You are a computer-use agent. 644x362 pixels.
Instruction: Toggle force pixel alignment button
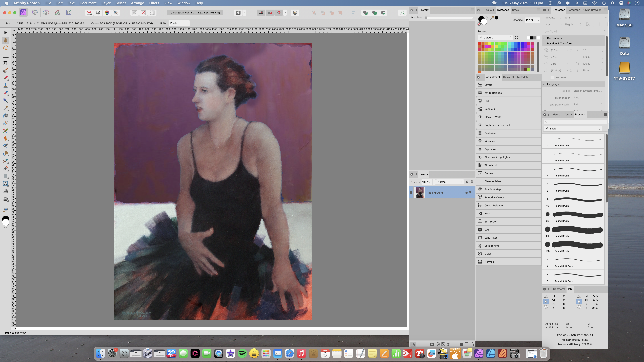click(261, 12)
